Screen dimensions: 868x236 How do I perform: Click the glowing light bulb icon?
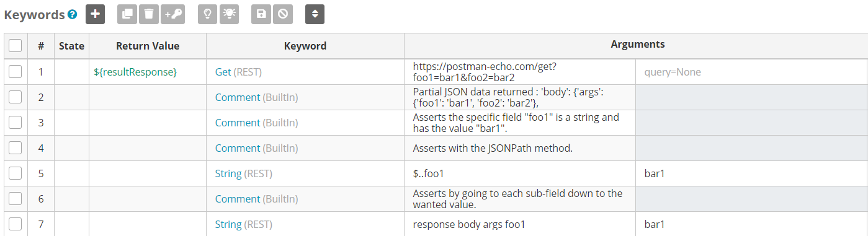click(229, 14)
